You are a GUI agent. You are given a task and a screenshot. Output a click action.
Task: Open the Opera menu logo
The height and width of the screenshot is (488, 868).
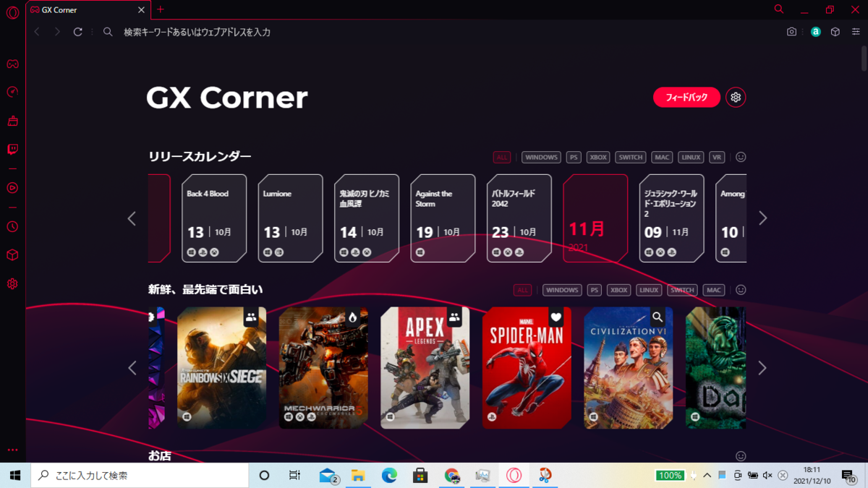[12, 13]
